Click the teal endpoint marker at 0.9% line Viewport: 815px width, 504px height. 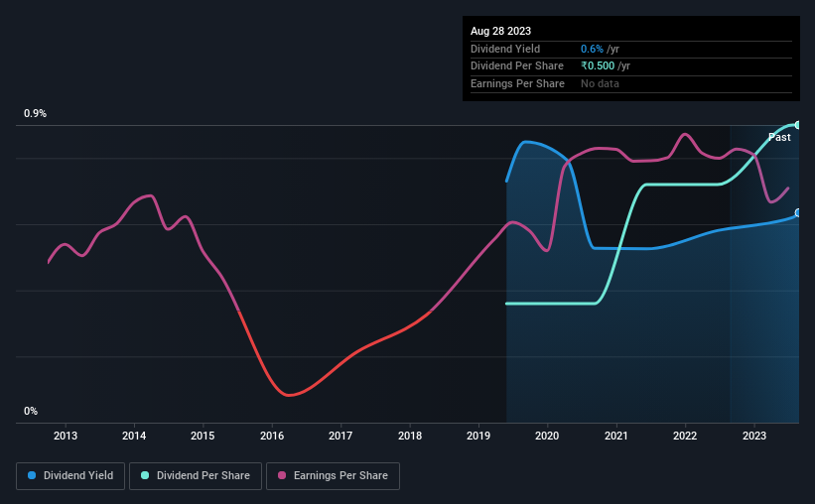pyautogui.click(x=797, y=125)
